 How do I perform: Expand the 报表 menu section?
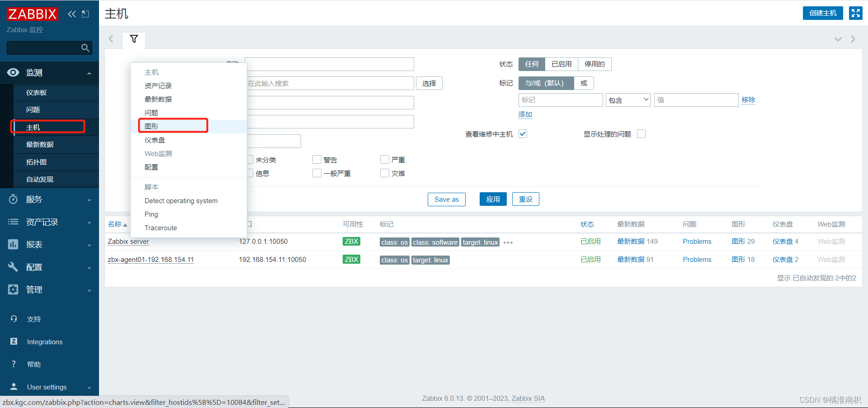pos(89,245)
